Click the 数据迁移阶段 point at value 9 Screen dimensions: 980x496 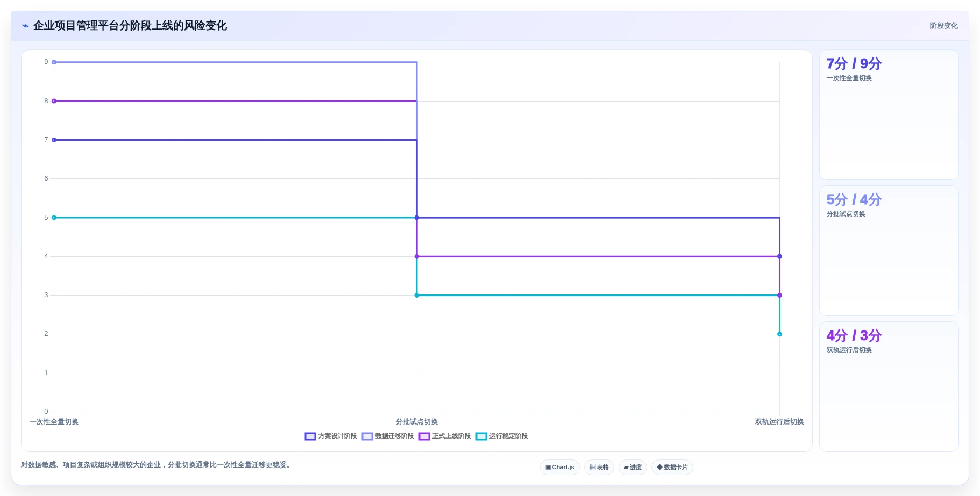point(54,62)
